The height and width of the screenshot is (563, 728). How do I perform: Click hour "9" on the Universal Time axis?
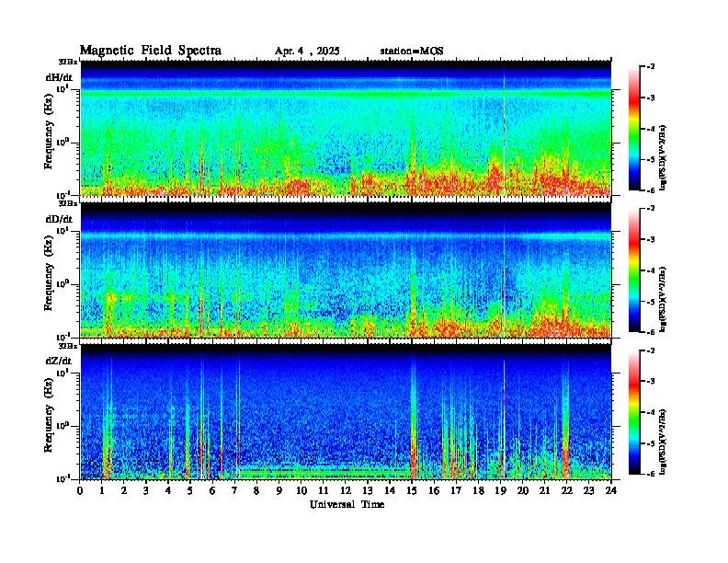pyautogui.click(x=279, y=490)
